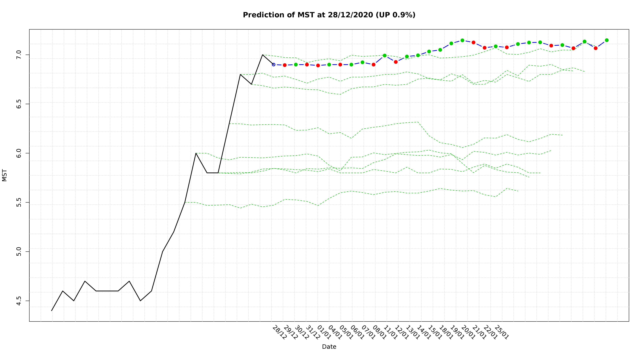Click the green dot above 11/01
The height and width of the screenshot is (358, 644).
[x=384, y=55]
